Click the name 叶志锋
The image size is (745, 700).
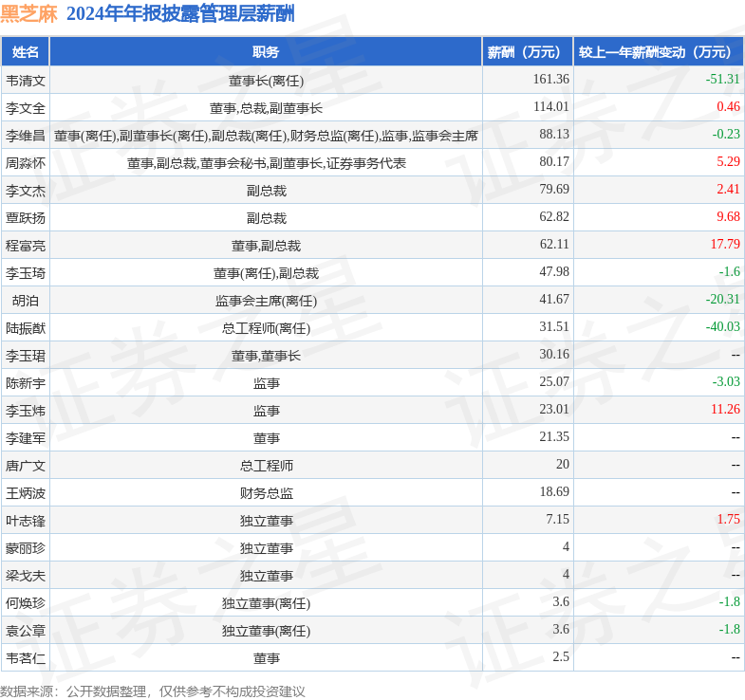26,522
